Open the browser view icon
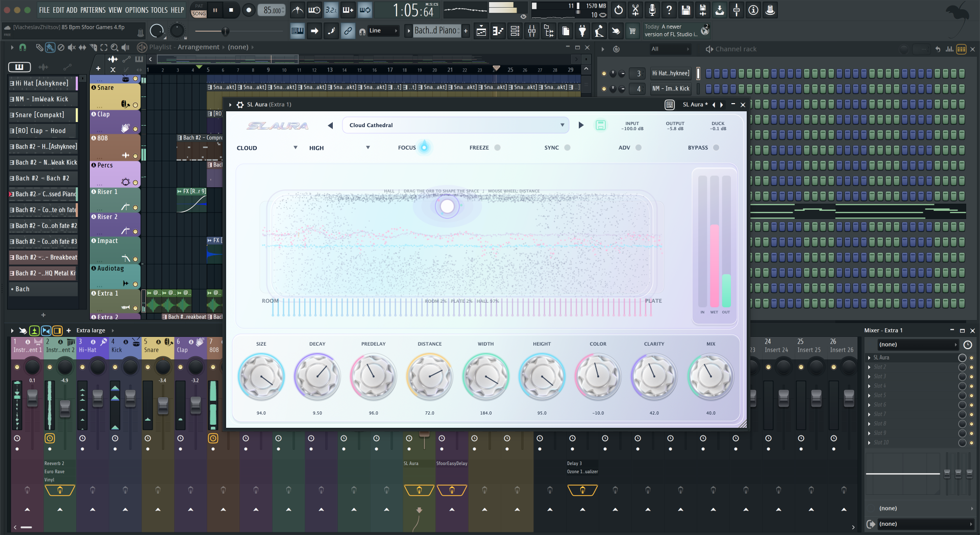This screenshot has height=535, width=980. 549,31
